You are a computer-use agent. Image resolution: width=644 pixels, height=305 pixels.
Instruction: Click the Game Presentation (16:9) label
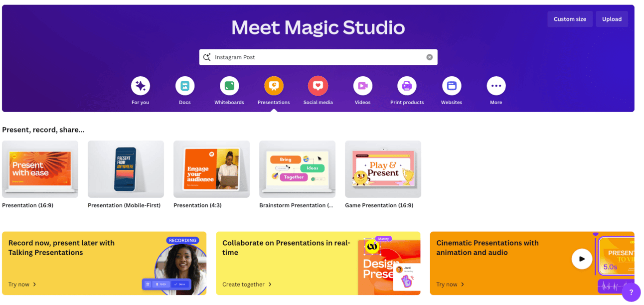(379, 205)
